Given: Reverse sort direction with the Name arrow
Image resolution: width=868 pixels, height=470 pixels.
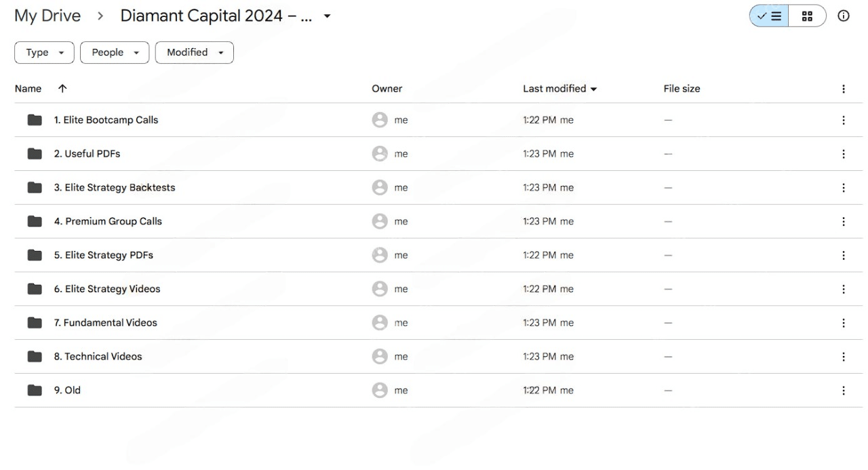Looking at the screenshot, I should point(62,89).
